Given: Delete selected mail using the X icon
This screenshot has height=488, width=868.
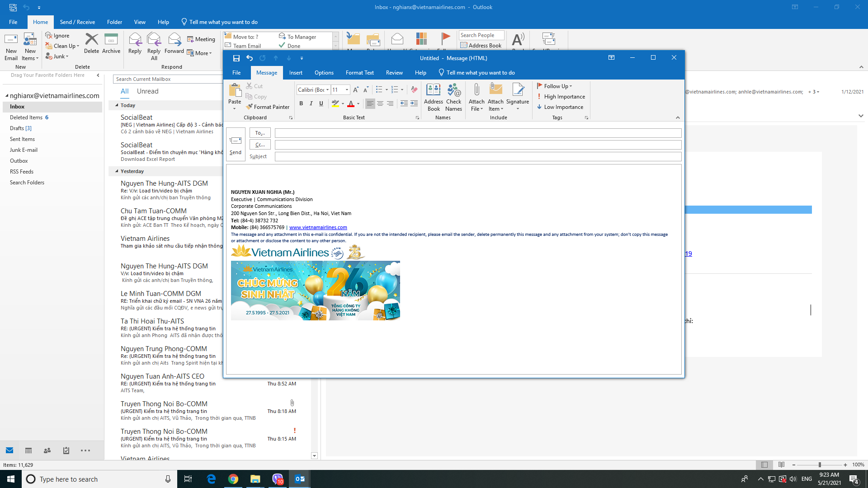Looking at the screenshot, I should [x=91, y=43].
